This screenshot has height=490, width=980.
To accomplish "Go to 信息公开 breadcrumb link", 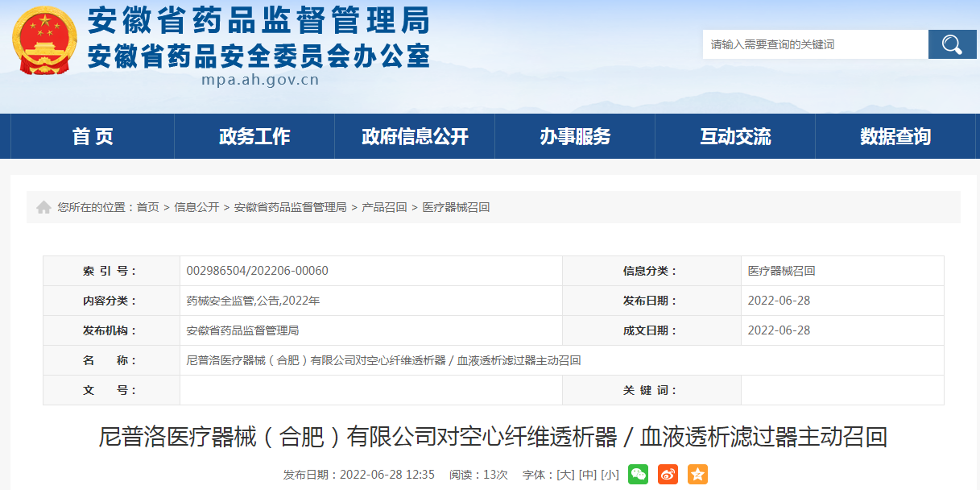I will [196, 207].
